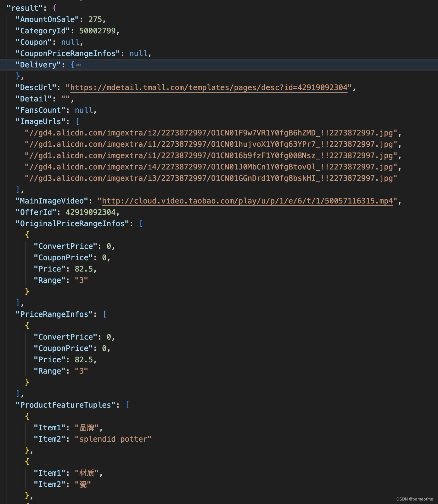Click the "PriceRangeInfos" key
The width and height of the screenshot is (438, 504).
pyautogui.click(x=54, y=314)
